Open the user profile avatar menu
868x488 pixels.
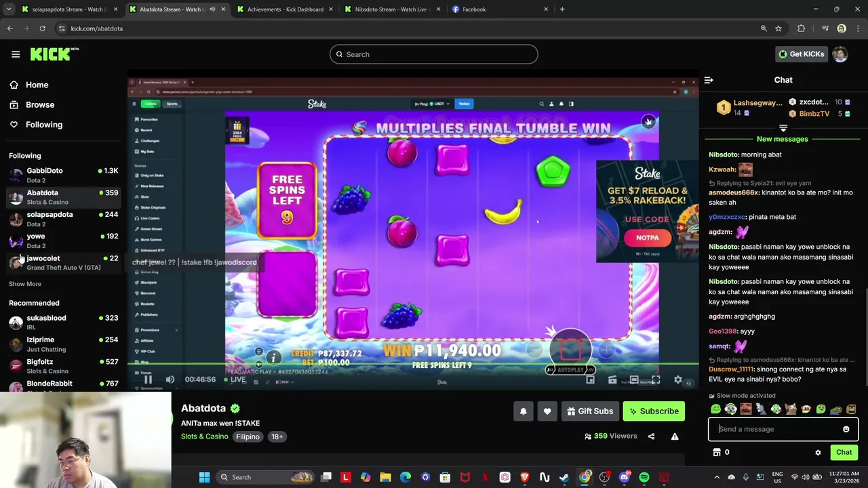coord(840,54)
